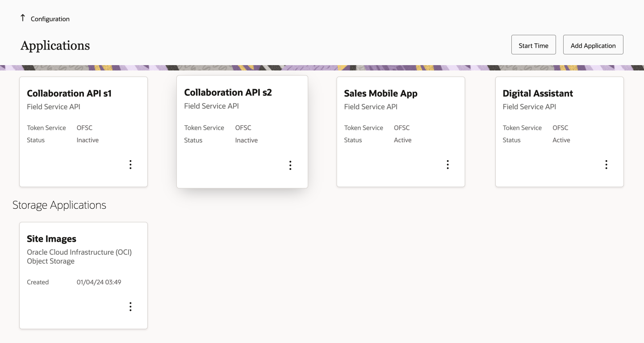Go back to the Configuration page
This screenshot has width=644, height=343.
(x=50, y=19)
